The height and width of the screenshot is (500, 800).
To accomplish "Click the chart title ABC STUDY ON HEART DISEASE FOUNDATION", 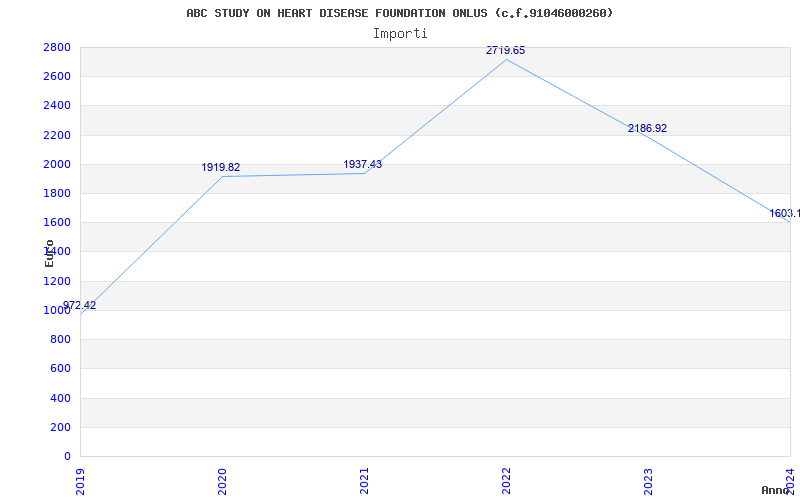I will 399,13.
